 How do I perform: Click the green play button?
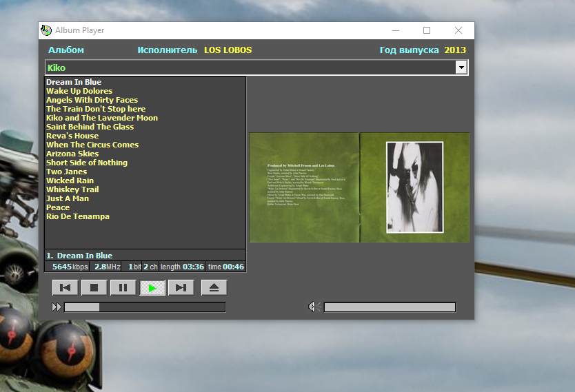152,287
